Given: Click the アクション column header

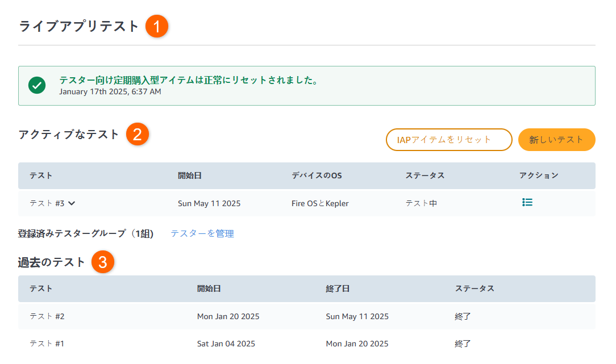Looking at the screenshot, I should point(539,175).
